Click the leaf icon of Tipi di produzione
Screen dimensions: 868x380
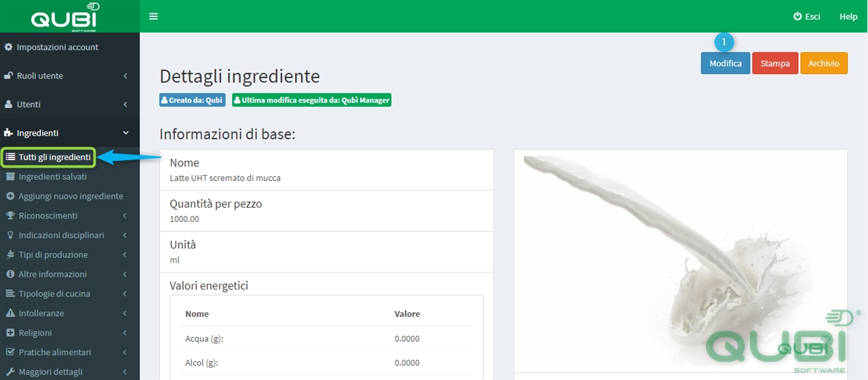[x=10, y=254]
